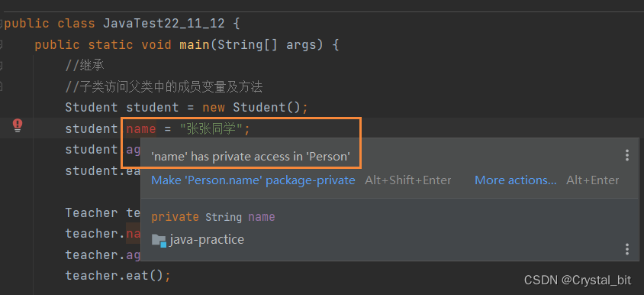The image size is (644, 295).
Task: Click the class name JavaTest22_11_12
Action: point(164,24)
